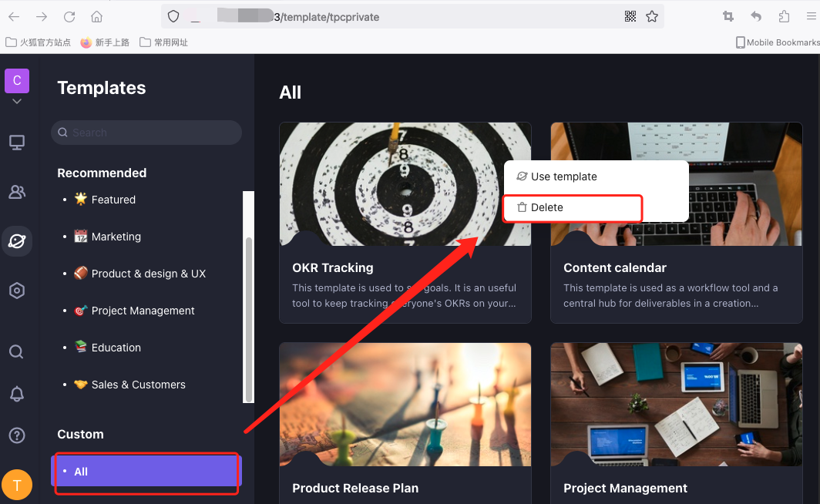Select All under Custom templates
The width and height of the screenshot is (820, 504).
[x=146, y=472]
